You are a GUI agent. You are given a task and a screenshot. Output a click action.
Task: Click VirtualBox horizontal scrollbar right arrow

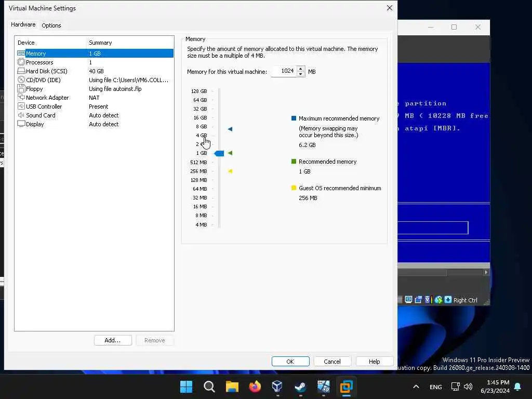click(486, 272)
